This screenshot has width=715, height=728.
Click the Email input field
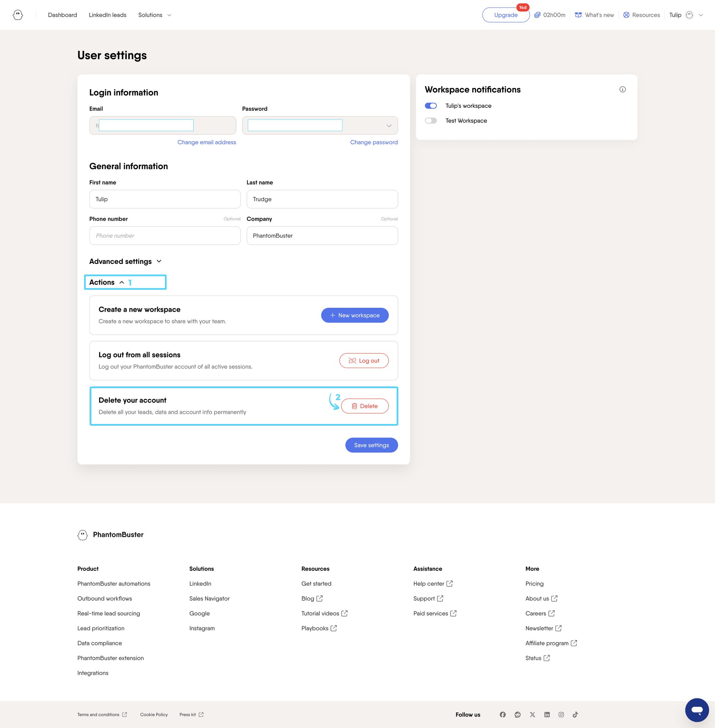coord(163,125)
